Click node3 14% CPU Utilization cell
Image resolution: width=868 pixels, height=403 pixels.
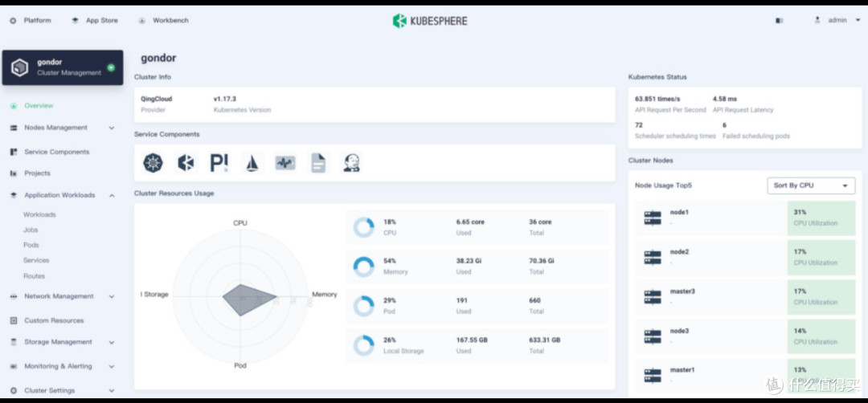pos(821,336)
